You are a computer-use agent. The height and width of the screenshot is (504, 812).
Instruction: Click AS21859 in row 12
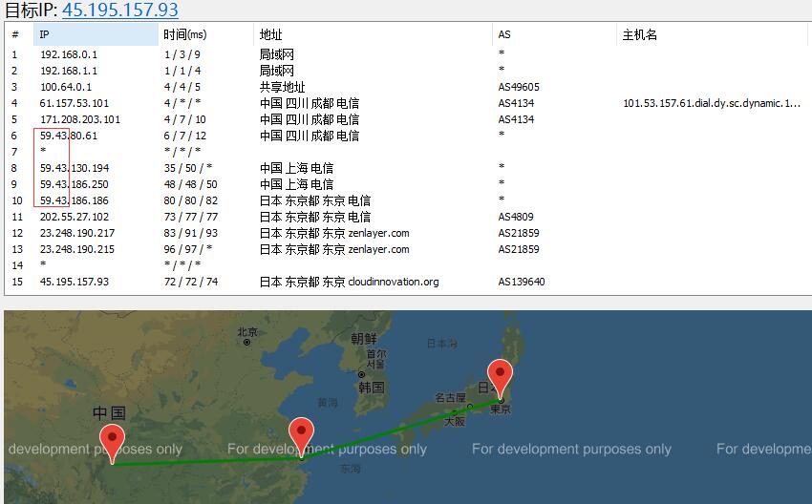pyautogui.click(x=519, y=233)
